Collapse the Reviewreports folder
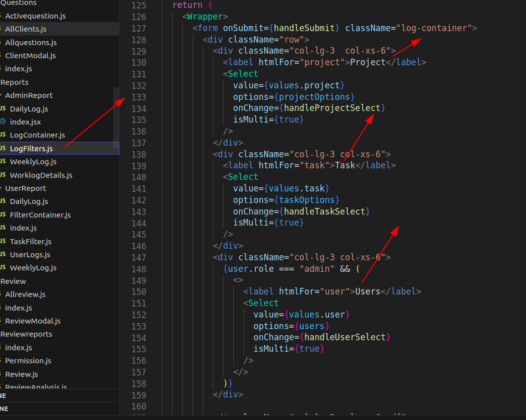Screen dimensions: 526x420 pyautogui.click(x=26, y=334)
